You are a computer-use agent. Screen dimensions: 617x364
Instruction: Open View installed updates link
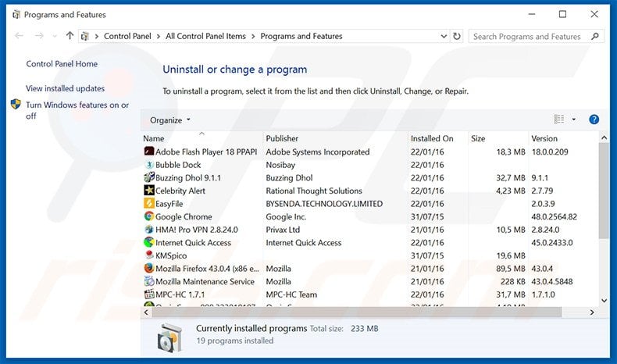click(66, 88)
